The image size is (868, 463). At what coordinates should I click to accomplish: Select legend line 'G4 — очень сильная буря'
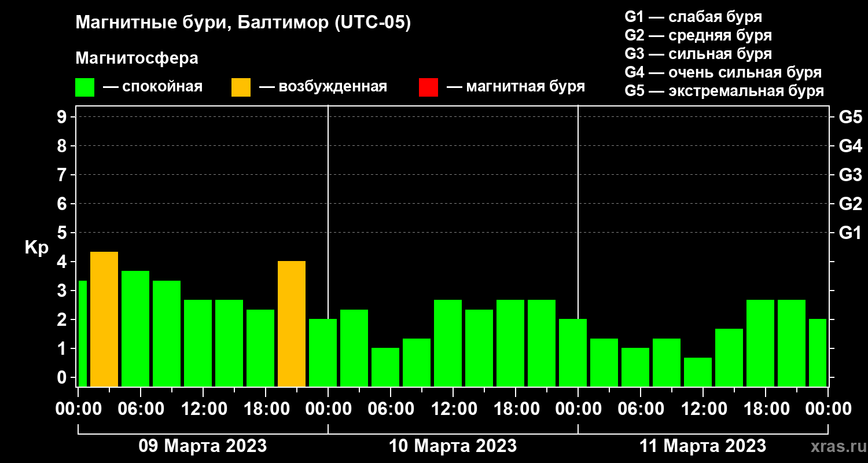click(723, 72)
